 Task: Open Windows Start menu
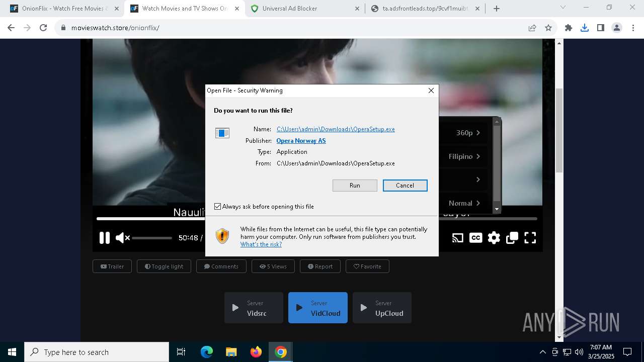(12, 352)
